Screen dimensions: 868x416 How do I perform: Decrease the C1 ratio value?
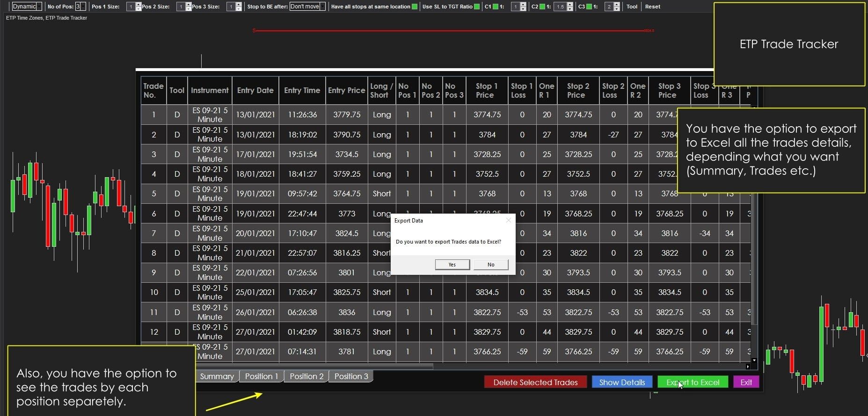pos(524,9)
